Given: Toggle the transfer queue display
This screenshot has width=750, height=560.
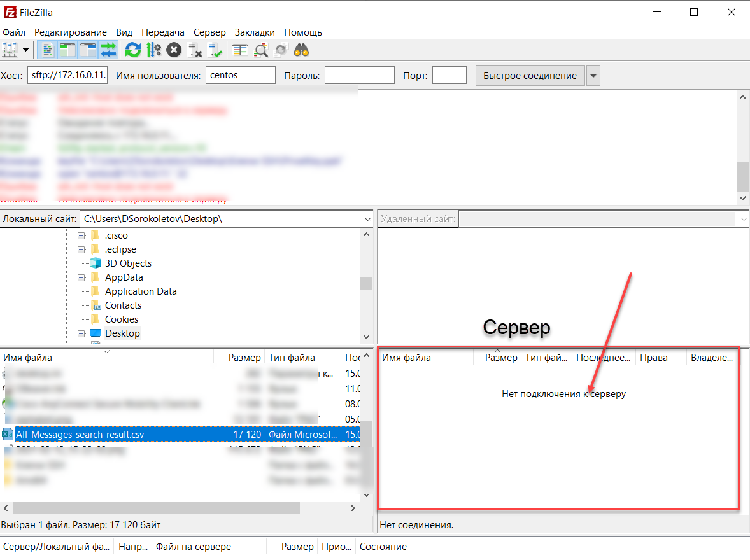Looking at the screenshot, I should [x=108, y=50].
